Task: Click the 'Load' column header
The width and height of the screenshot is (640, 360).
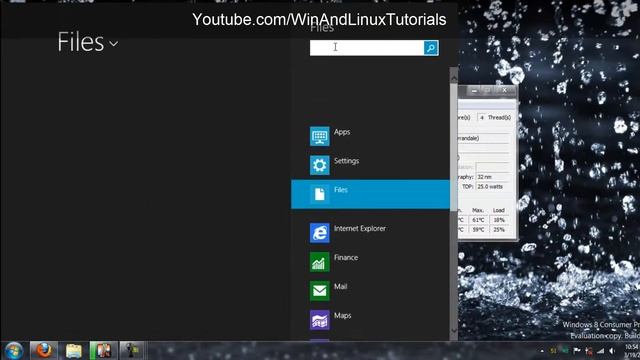Action: (x=499, y=210)
